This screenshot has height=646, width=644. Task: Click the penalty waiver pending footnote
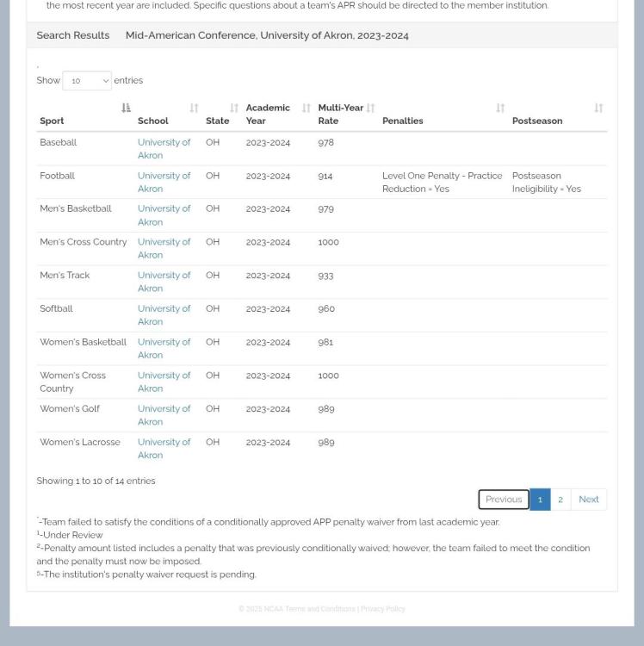click(x=146, y=575)
